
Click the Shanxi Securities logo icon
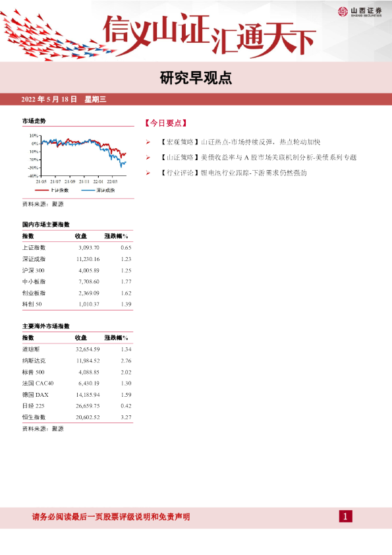[343, 12]
